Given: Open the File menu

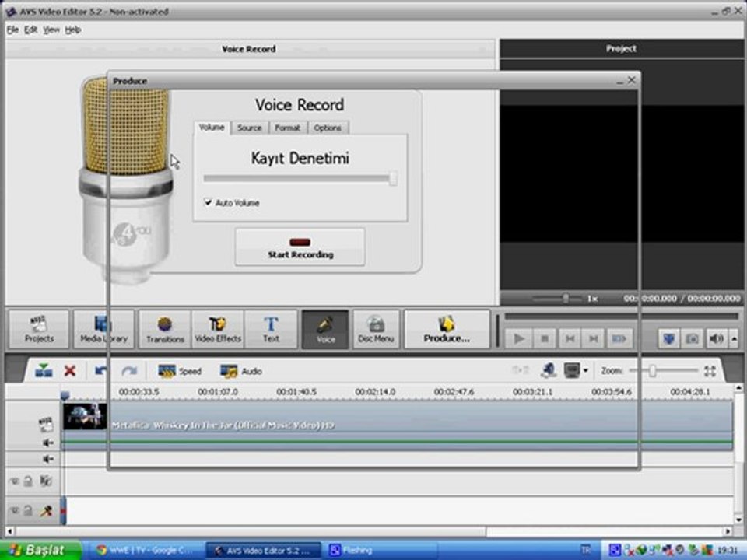Looking at the screenshot, I should (12, 30).
